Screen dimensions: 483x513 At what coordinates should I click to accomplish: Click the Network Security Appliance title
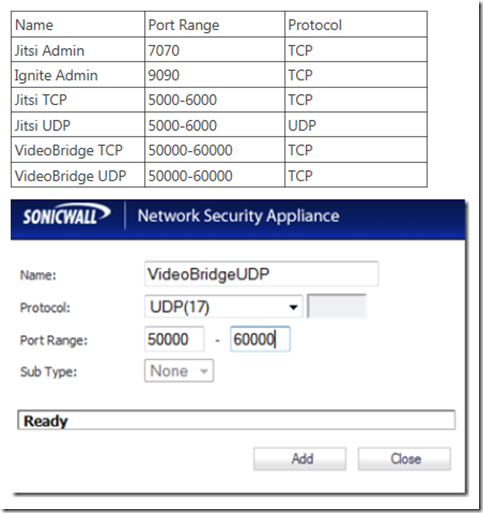pos(239,216)
